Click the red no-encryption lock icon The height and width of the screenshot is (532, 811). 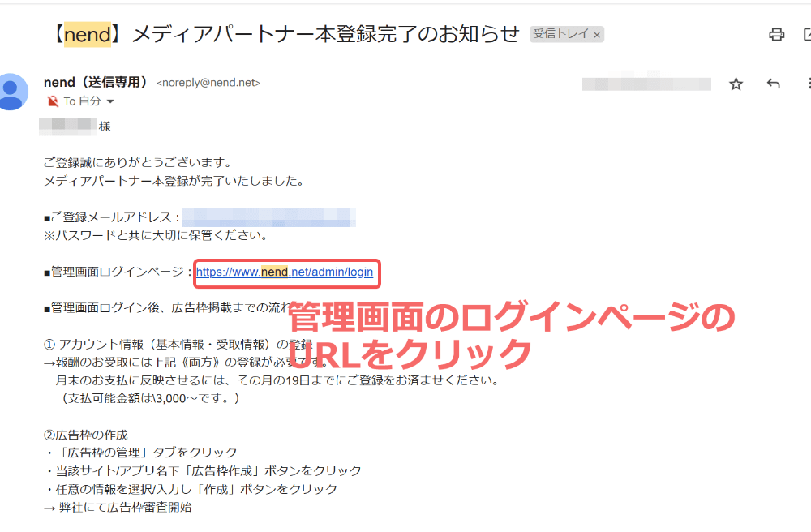click(x=53, y=101)
